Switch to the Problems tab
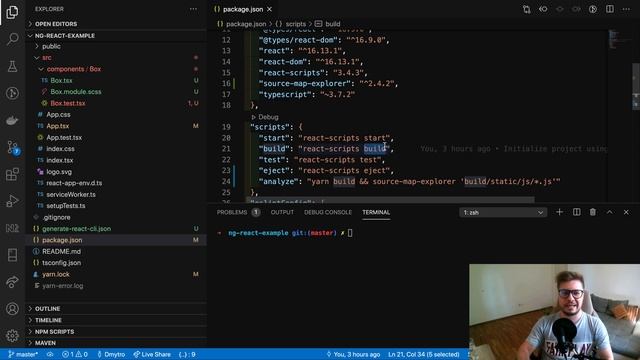This screenshot has height=360, width=640. click(x=238, y=212)
